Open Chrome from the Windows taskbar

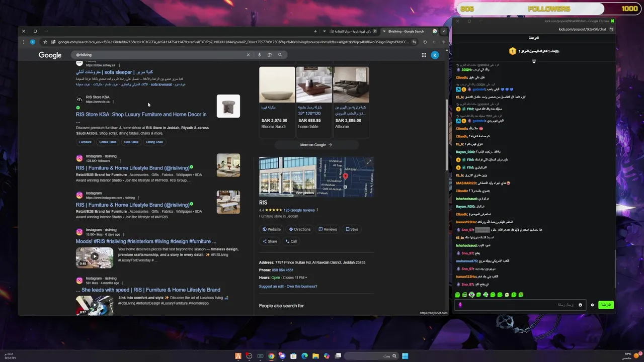click(x=271, y=356)
